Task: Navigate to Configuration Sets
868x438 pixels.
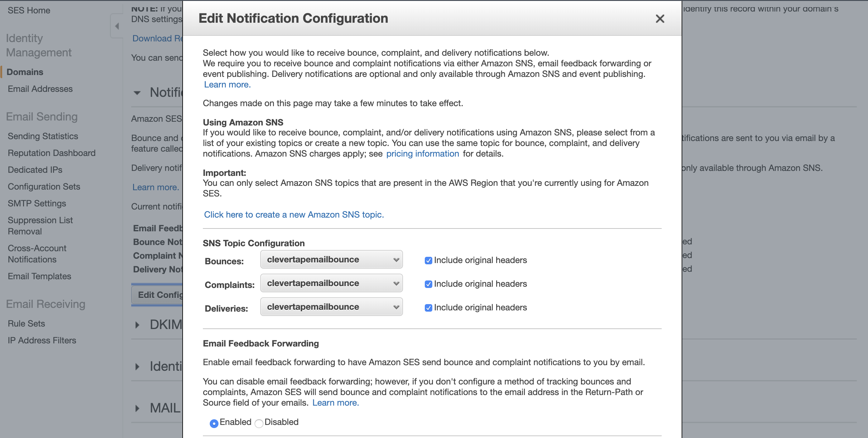Action: tap(44, 186)
